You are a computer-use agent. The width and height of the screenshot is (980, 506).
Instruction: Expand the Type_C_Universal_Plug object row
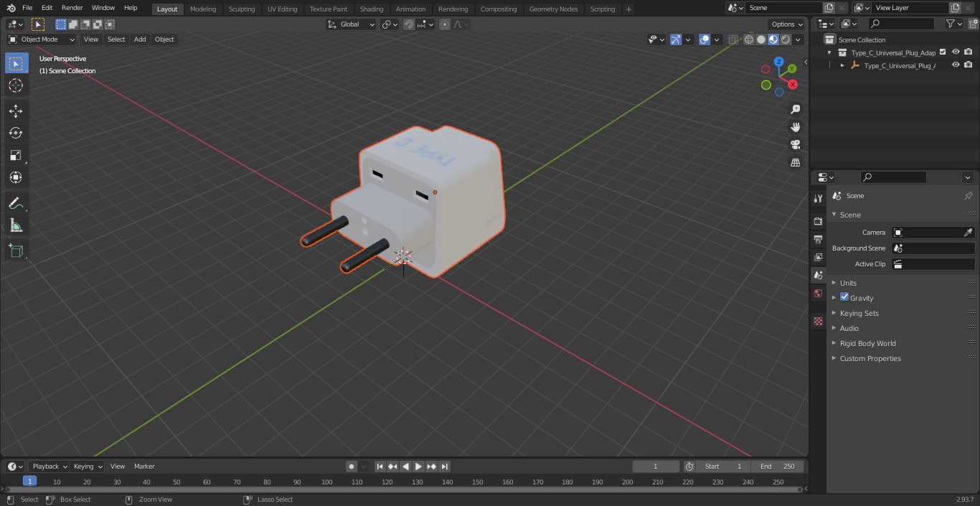tap(842, 65)
